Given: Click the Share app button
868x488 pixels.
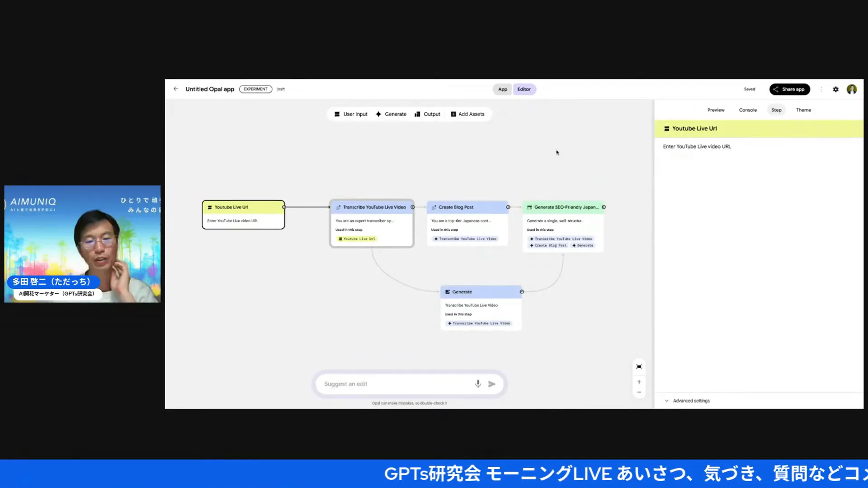Looking at the screenshot, I should pyautogui.click(x=790, y=89).
